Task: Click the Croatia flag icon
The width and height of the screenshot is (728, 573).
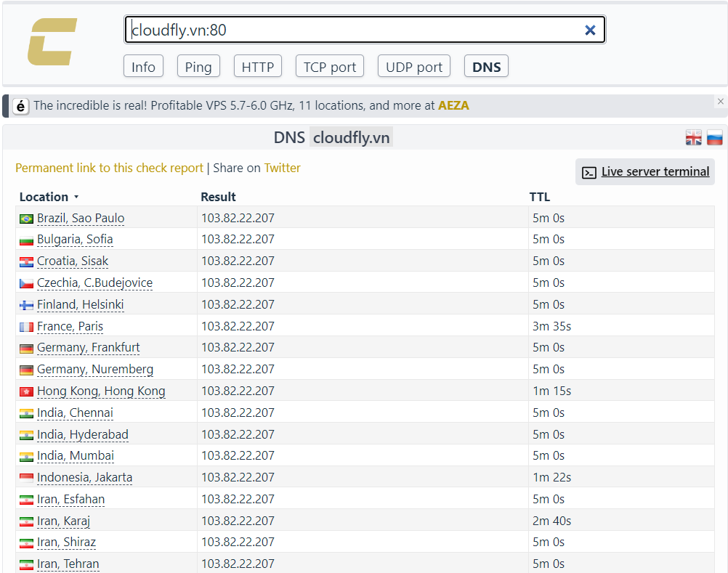Action: tap(26, 262)
